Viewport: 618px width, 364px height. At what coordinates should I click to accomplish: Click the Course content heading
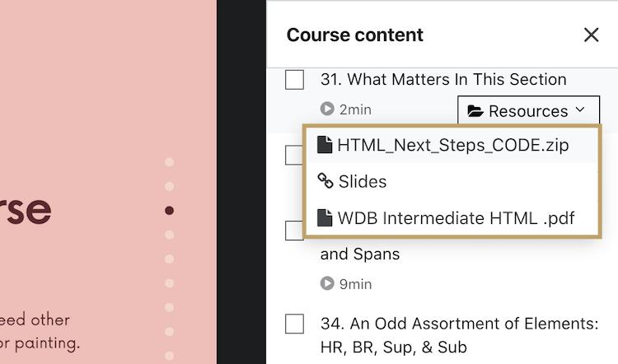[355, 35]
